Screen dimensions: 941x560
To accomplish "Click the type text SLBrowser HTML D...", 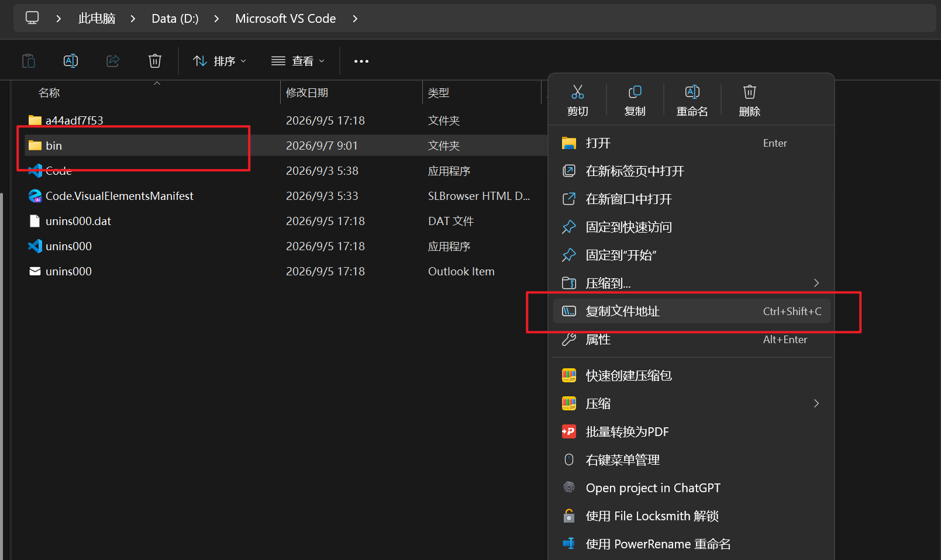I will [479, 196].
